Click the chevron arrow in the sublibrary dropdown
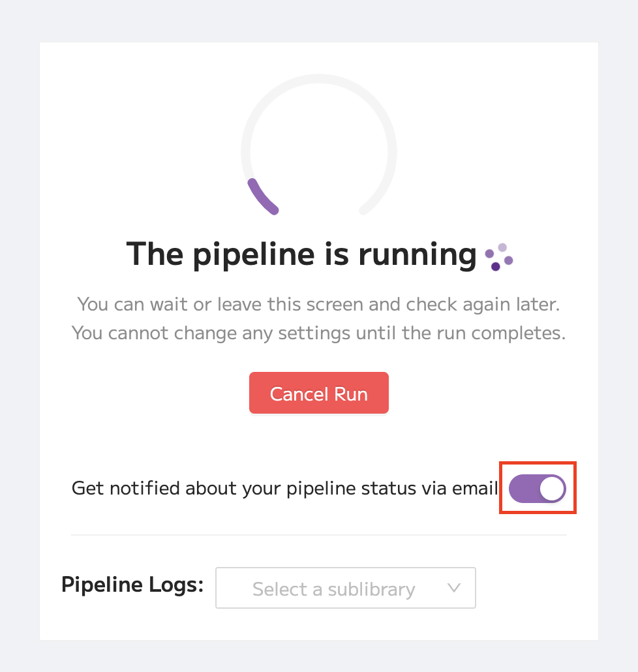 pyautogui.click(x=454, y=588)
